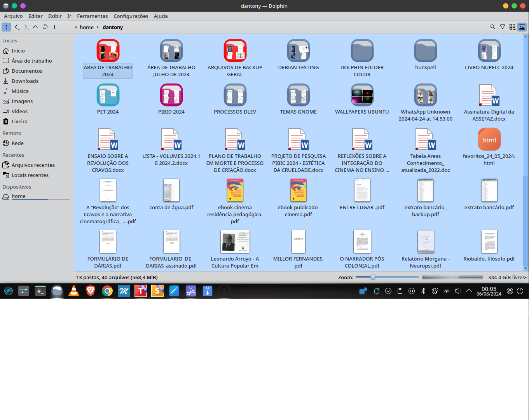The width and height of the screenshot is (529, 420).
Task: Open the search magnifier in toolbar
Action: coord(492,27)
